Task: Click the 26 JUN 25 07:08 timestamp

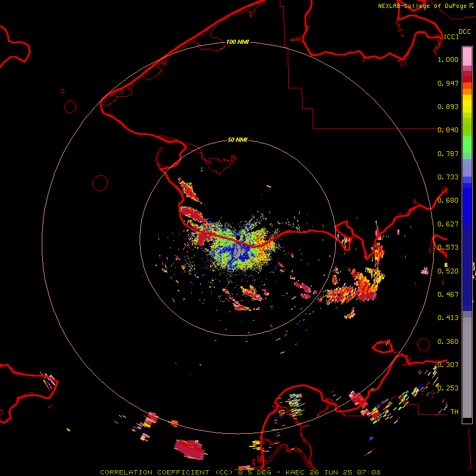Action: tap(345, 472)
